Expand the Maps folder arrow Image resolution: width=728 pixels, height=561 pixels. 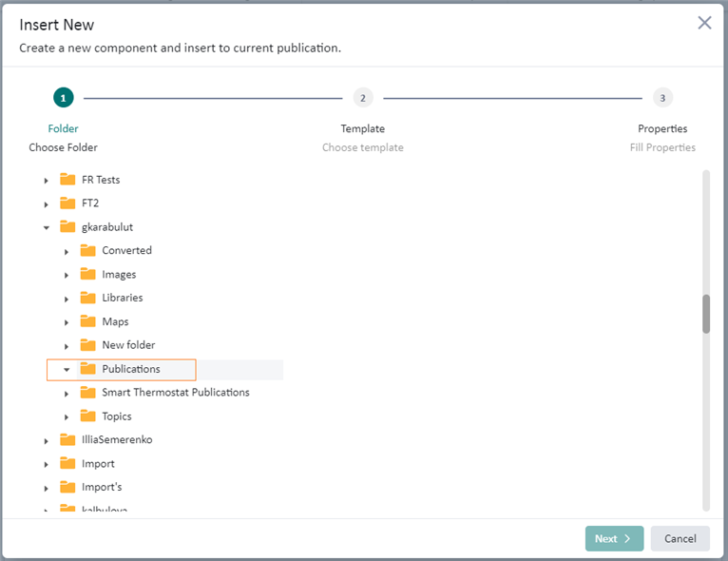coord(67,322)
